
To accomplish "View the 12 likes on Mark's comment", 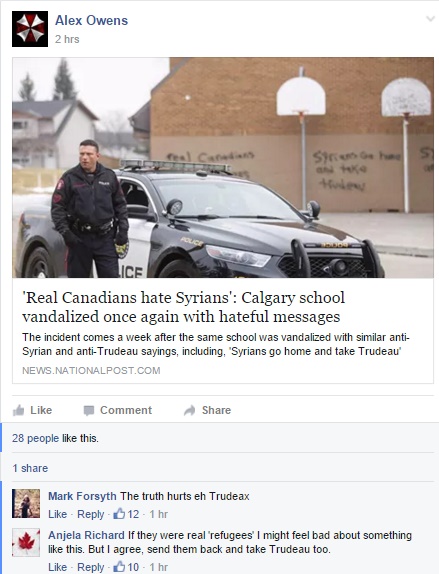I will [x=126, y=514].
